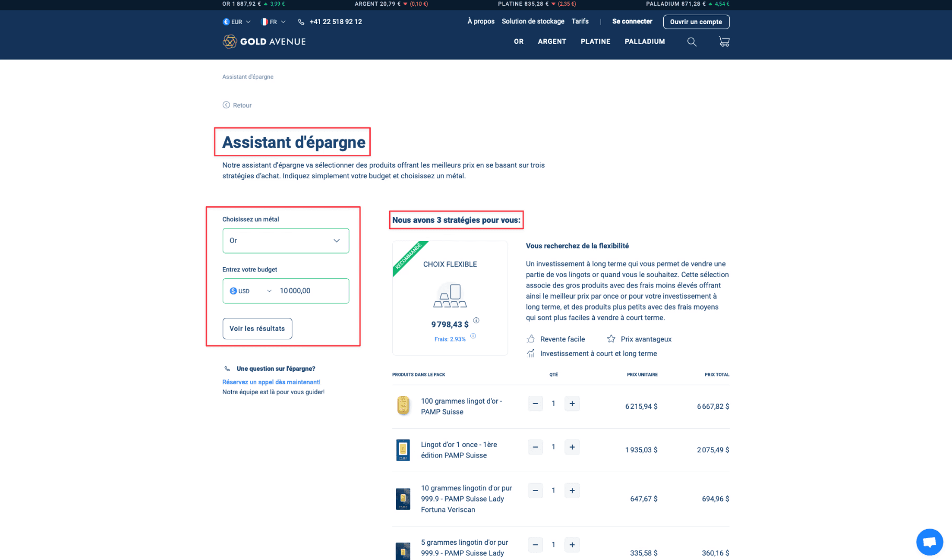Click PALLADIUM price ticker 871,28 €
Viewport: 952px width, 560px height.
[688, 4]
